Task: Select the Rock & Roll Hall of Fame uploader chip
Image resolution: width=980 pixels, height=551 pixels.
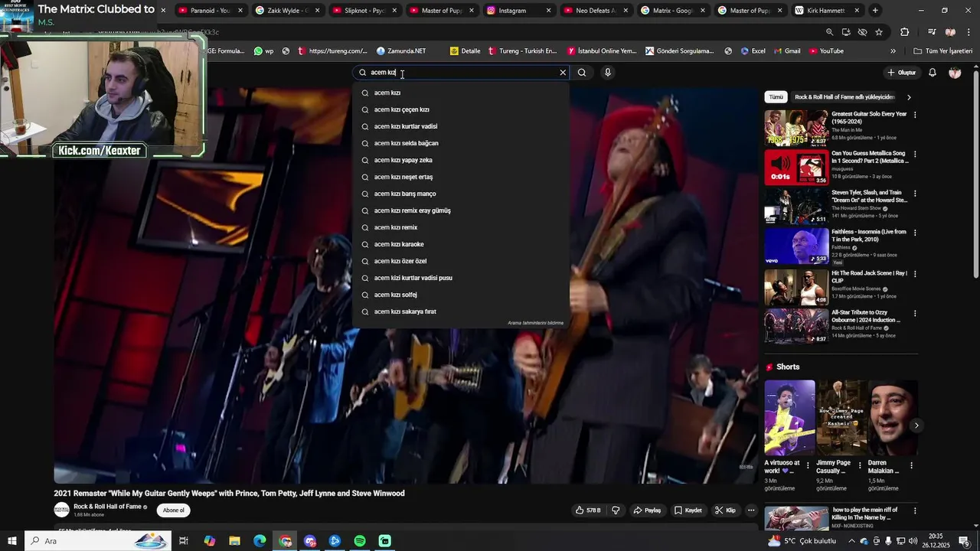Action: click(844, 97)
